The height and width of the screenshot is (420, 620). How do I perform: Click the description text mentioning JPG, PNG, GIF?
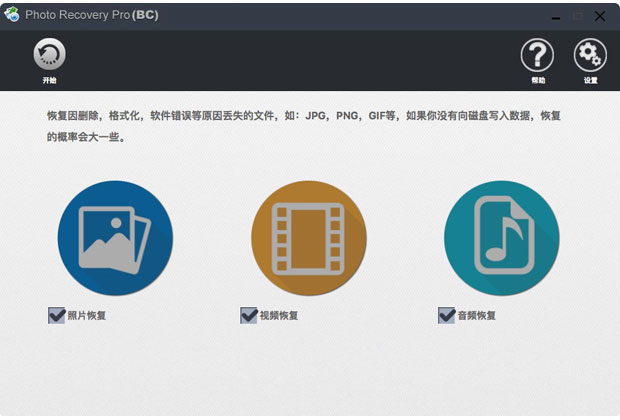coord(304,126)
